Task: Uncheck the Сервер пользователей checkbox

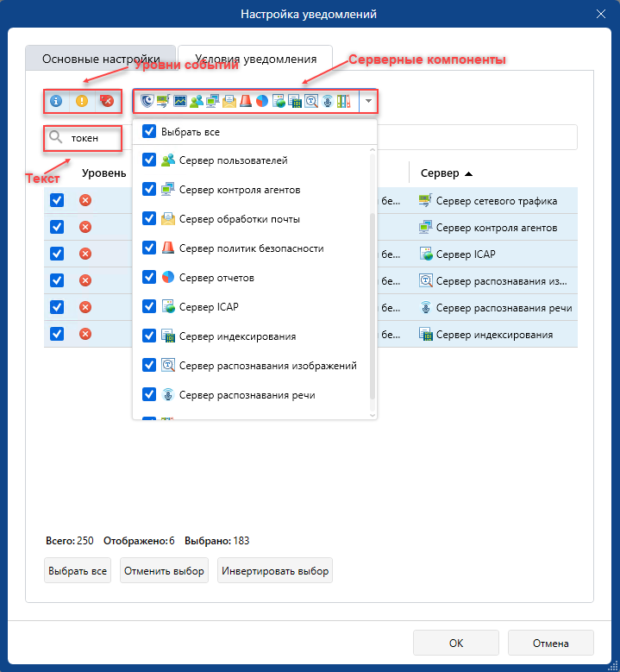Action: [x=149, y=160]
